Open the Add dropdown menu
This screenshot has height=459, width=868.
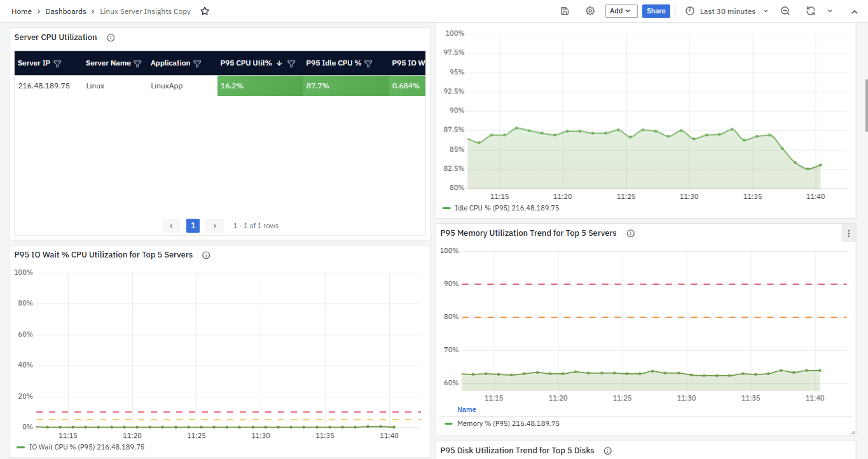coord(621,11)
